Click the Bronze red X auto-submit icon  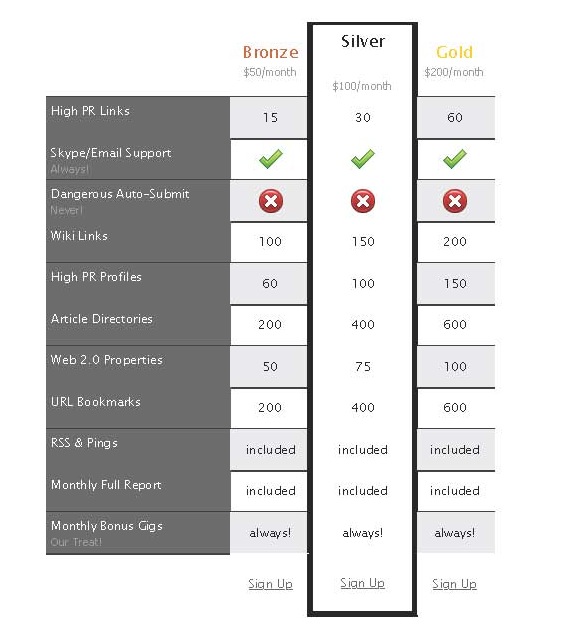(271, 201)
